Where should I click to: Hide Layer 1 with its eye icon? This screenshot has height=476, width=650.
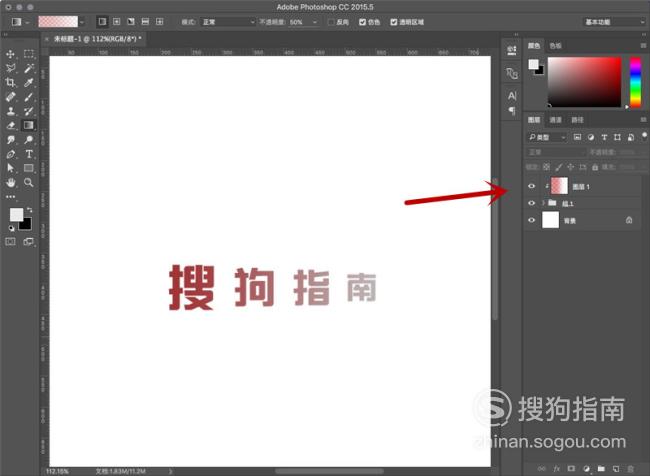click(x=531, y=186)
